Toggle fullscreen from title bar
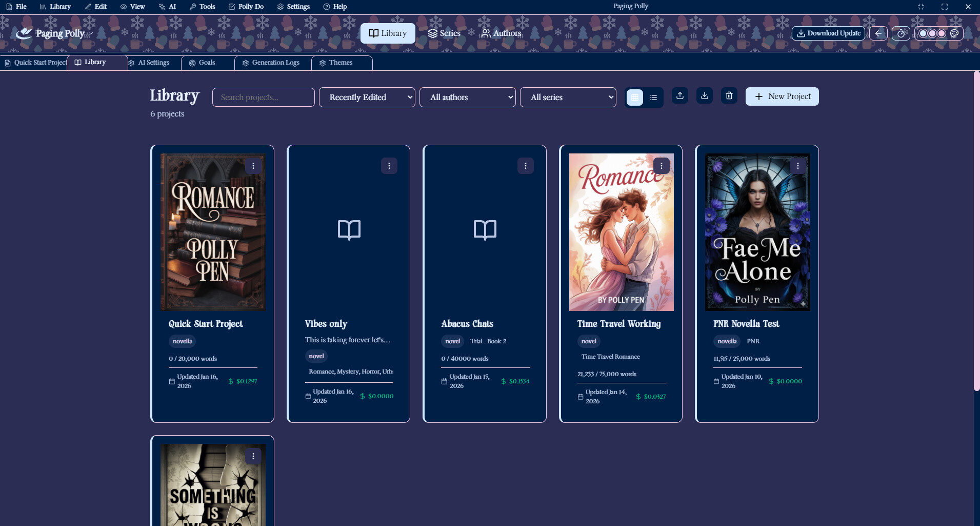The width and height of the screenshot is (980, 526). [x=944, y=7]
